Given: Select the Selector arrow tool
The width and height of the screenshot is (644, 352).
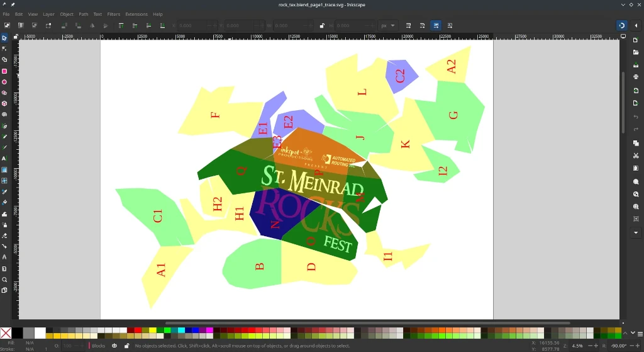Looking at the screenshot, I should (4, 38).
